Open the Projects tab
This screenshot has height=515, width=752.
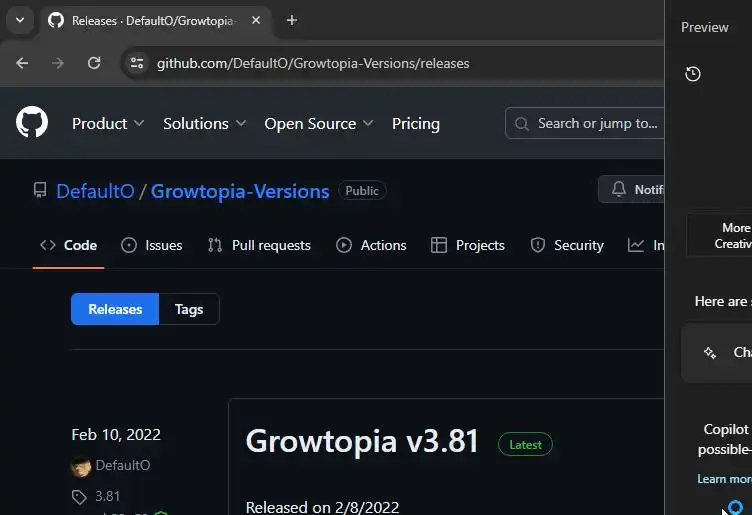(468, 246)
